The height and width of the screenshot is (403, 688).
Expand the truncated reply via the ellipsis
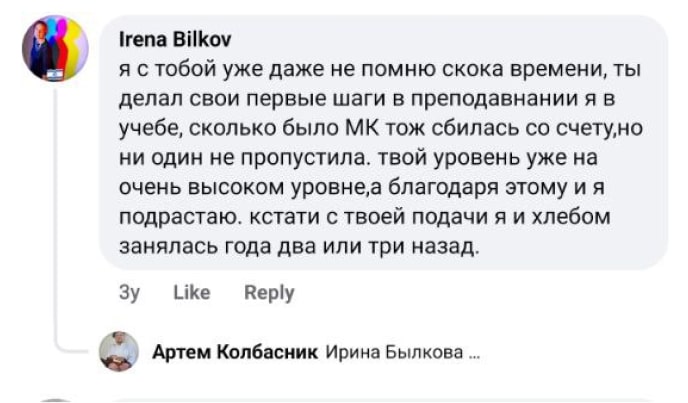tap(475, 353)
